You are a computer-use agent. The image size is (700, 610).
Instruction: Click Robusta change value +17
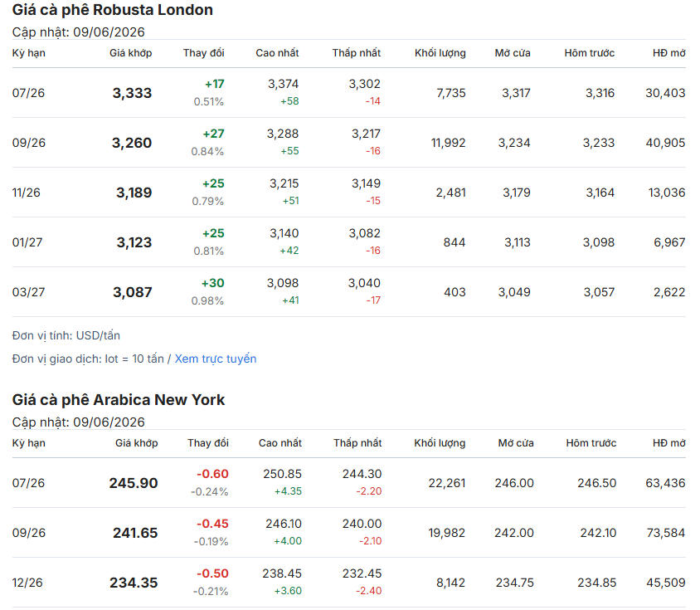coord(215,84)
